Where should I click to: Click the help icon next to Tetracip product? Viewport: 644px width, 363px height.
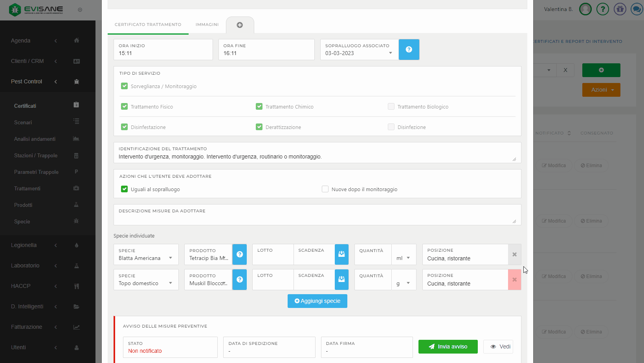tap(240, 254)
